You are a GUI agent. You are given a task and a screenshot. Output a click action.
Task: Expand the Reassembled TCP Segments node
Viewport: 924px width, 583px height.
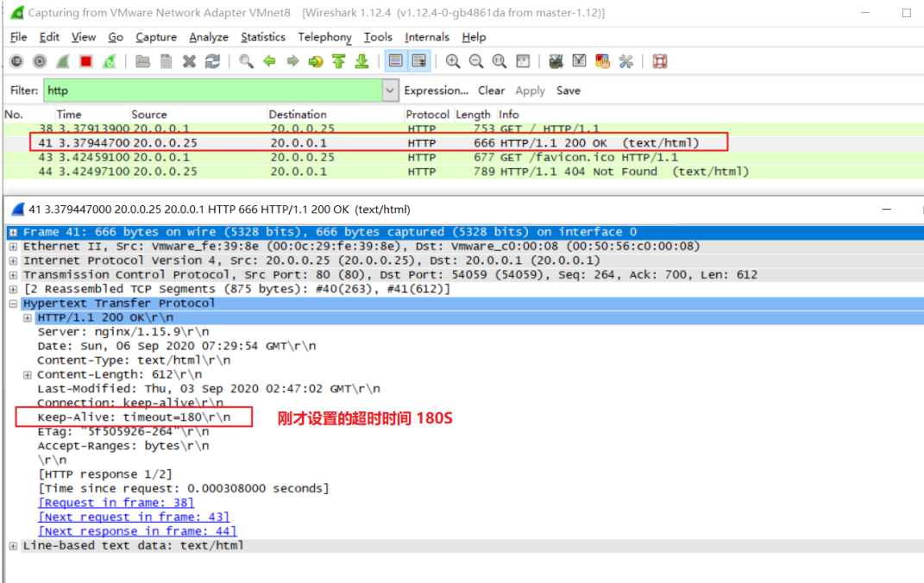pyautogui.click(x=13, y=289)
